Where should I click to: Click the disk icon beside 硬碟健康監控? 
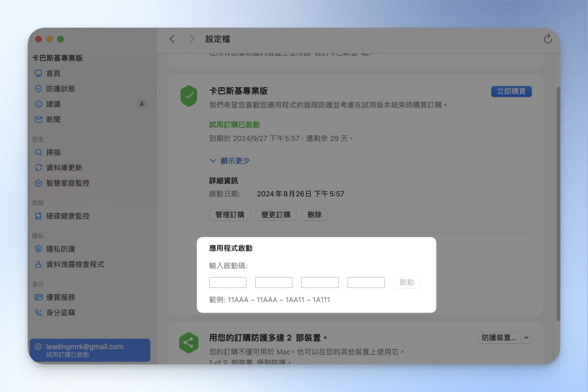(x=38, y=216)
